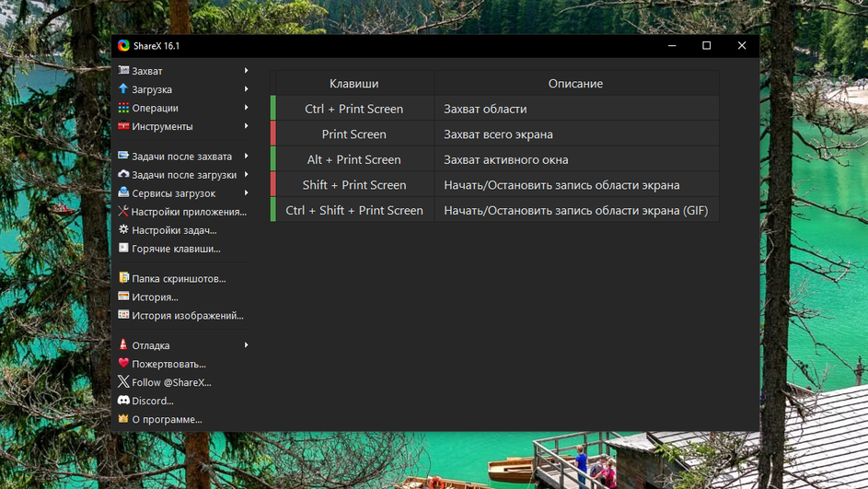Expand the Задачи после загрузки submenu arrow
The width and height of the screenshot is (868, 489).
247,174
